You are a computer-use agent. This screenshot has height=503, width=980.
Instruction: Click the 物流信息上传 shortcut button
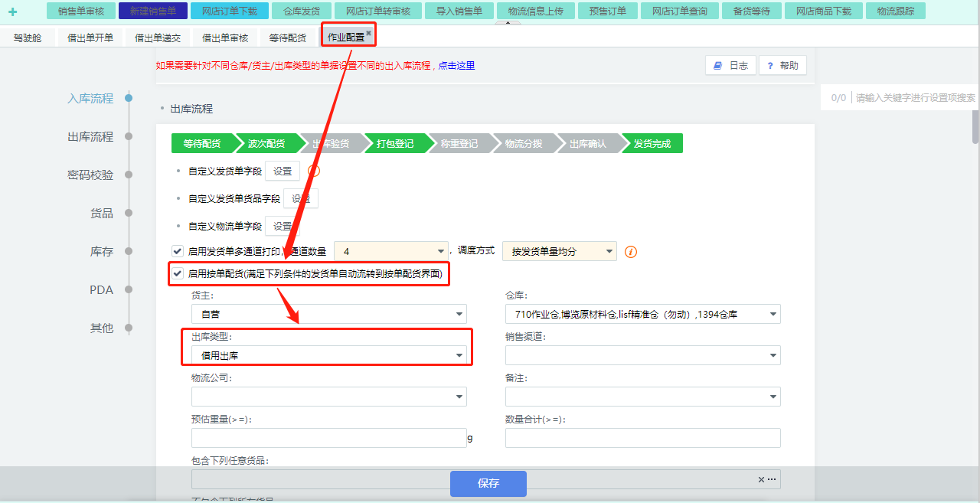coord(535,11)
